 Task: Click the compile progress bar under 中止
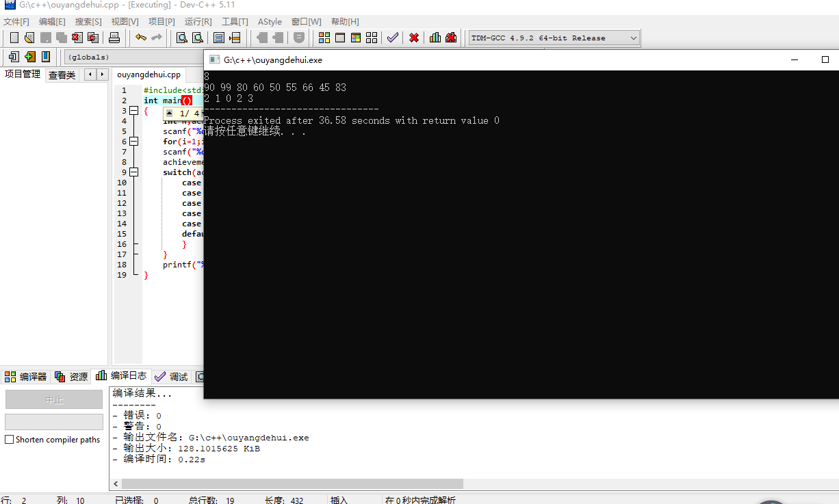(x=54, y=422)
